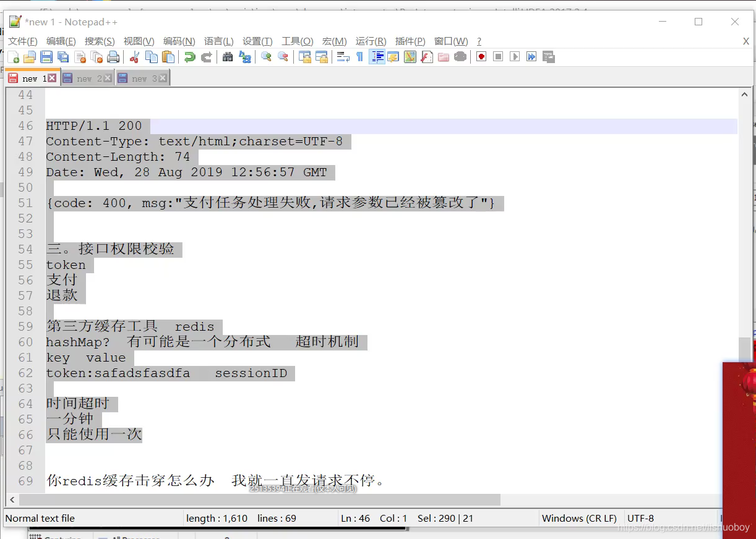Toggle the indent guide toolbar button

pos(377,57)
